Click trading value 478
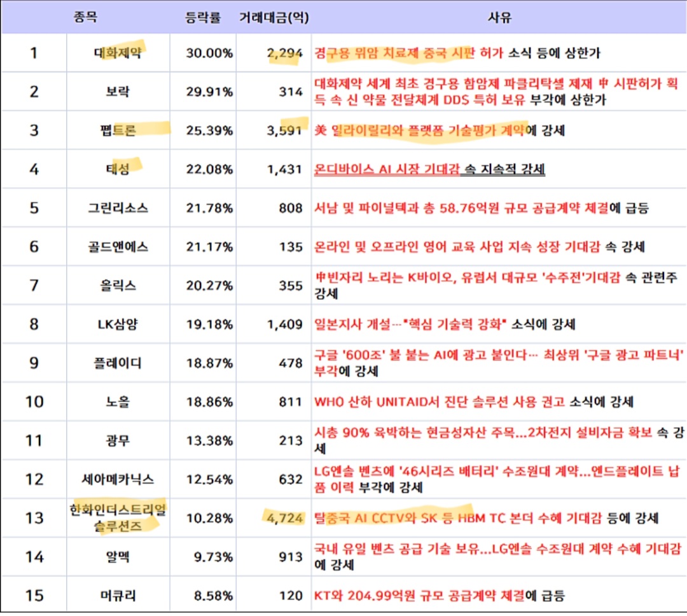Image resolution: width=687 pixels, height=616 pixels. coord(291,363)
